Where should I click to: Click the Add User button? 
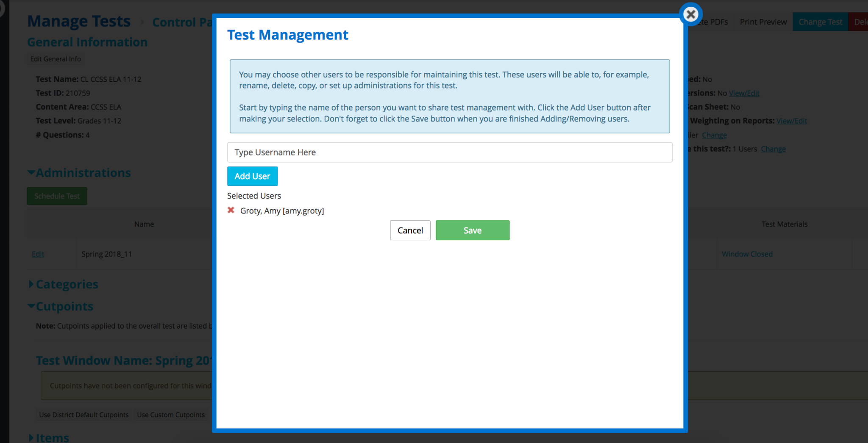(x=252, y=176)
